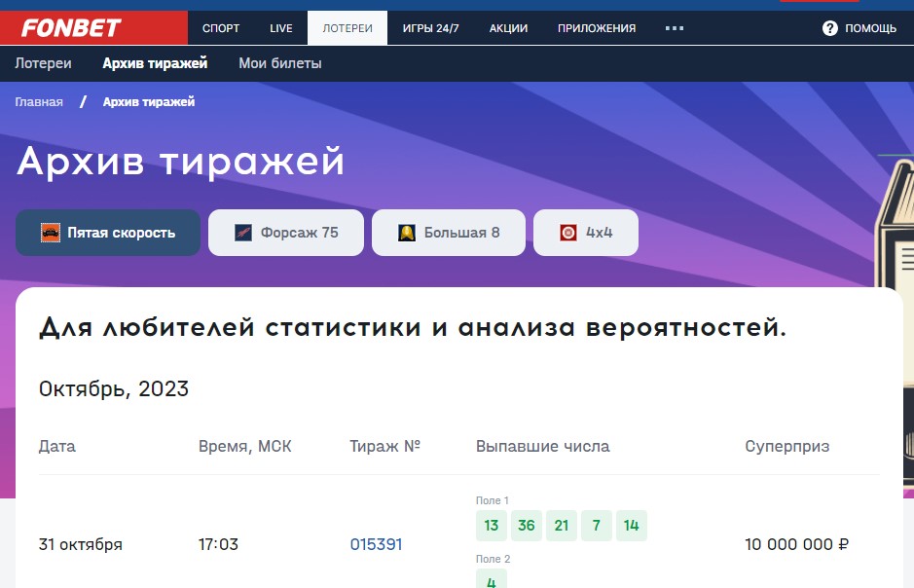Click the help question mark icon

pos(830,28)
